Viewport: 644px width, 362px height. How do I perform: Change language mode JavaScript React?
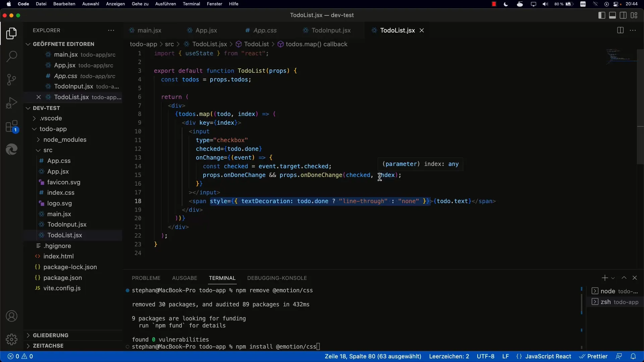pos(548,356)
